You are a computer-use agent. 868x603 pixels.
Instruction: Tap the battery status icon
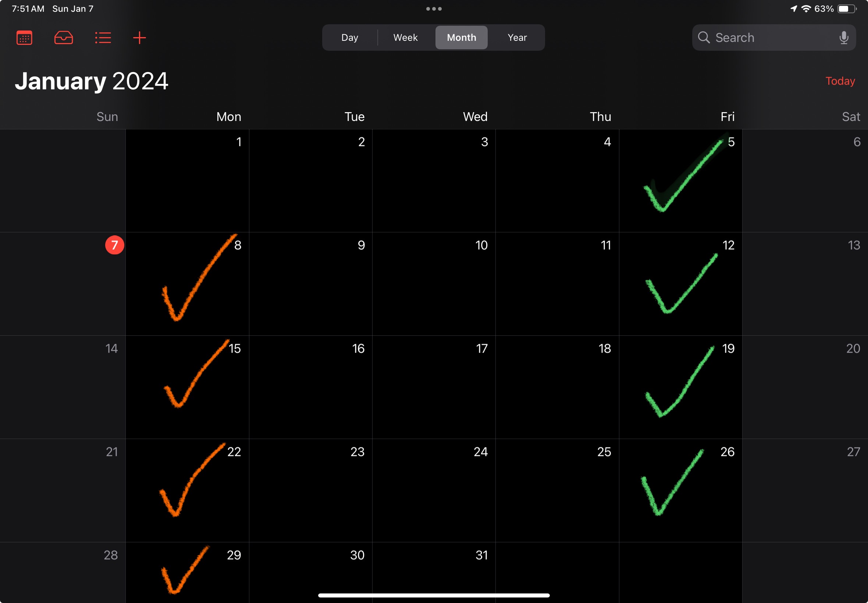(x=847, y=9)
